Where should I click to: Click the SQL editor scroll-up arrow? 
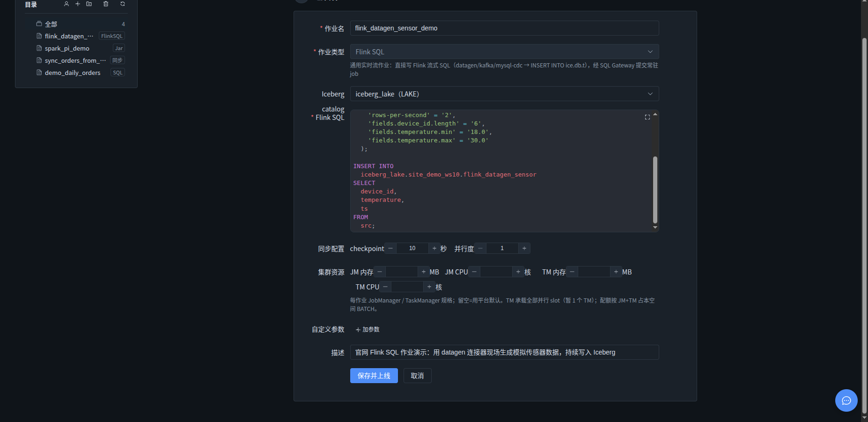pos(655,114)
